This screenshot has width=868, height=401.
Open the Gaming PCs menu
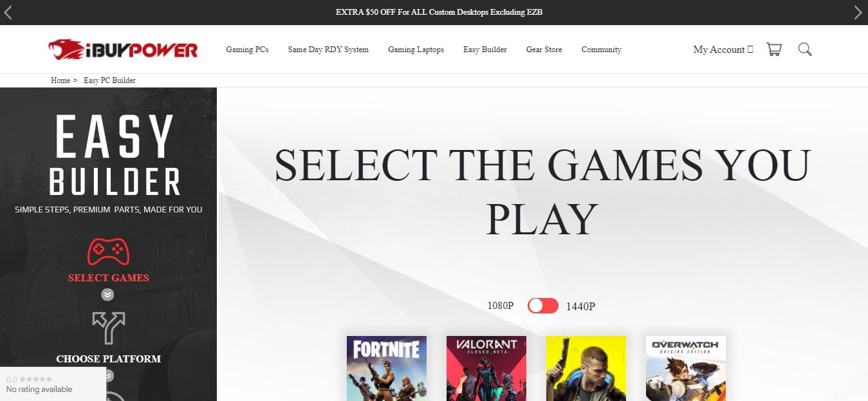tap(248, 50)
